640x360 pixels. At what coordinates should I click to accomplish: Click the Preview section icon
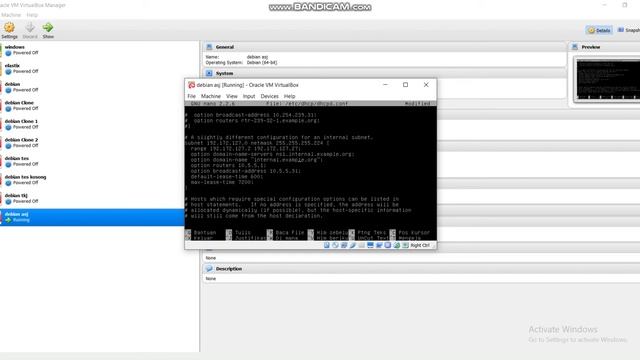pos(575,47)
